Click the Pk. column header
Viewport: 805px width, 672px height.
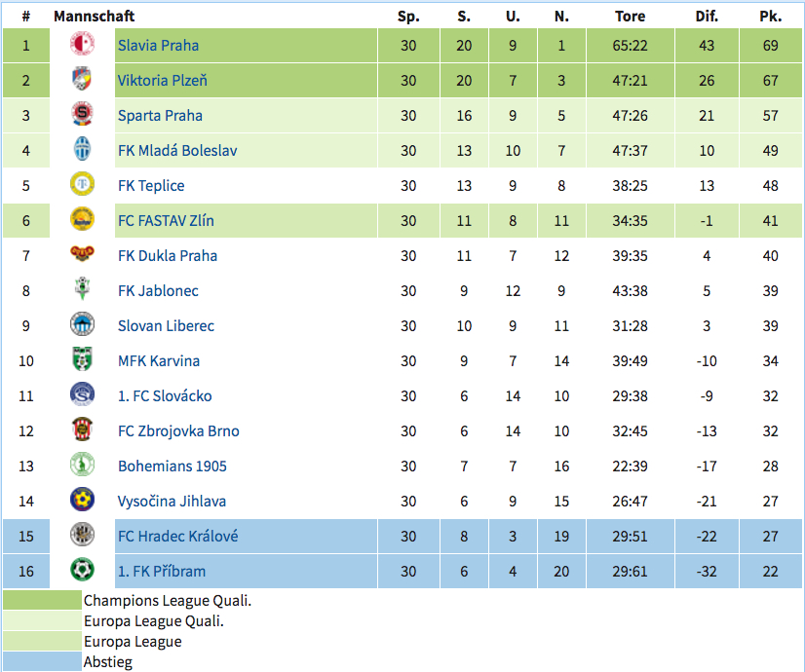[771, 17]
